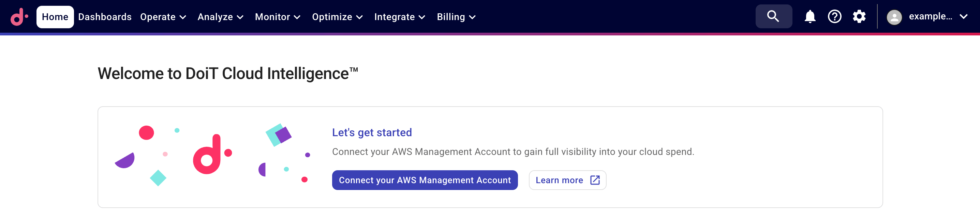
Task: Expand the Operate dropdown menu
Action: (164, 17)
